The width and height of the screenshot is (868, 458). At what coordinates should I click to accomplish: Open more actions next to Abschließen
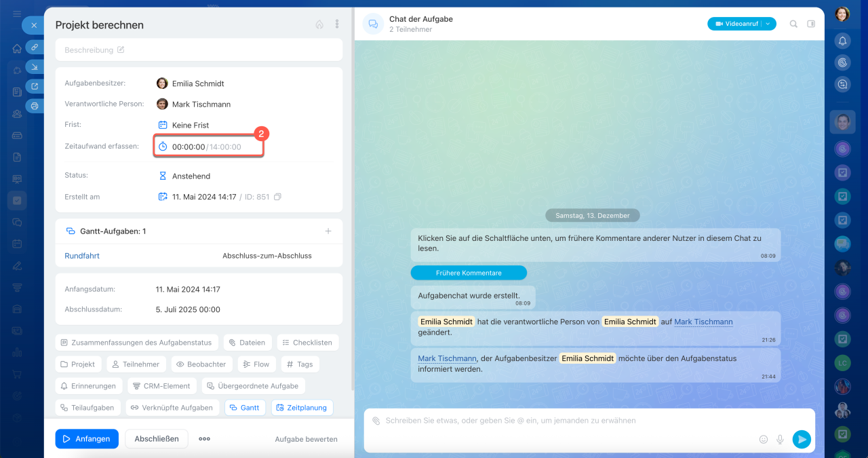(x=204, y=439)
